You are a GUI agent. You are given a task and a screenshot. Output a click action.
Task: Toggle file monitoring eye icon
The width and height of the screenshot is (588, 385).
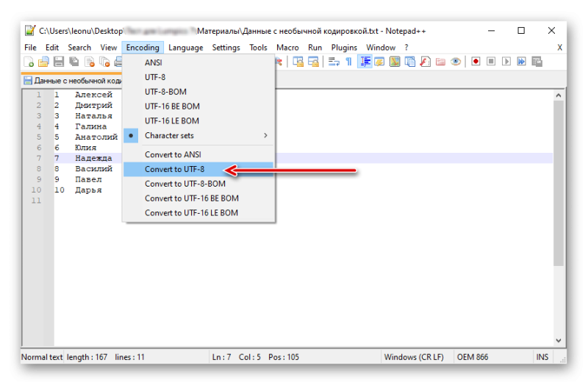456,62
